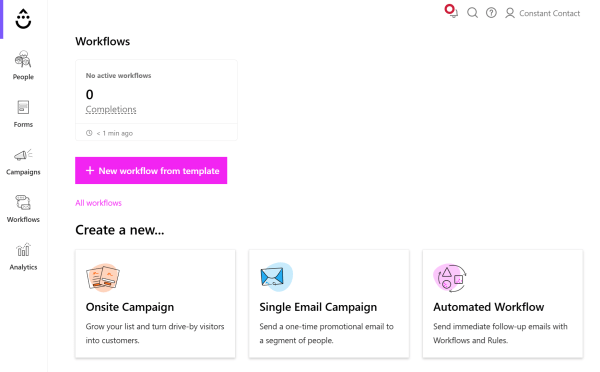Click the 'No active workflows' text
The height and width of the screenshot is (372, 600).
[x=118, y=76]
